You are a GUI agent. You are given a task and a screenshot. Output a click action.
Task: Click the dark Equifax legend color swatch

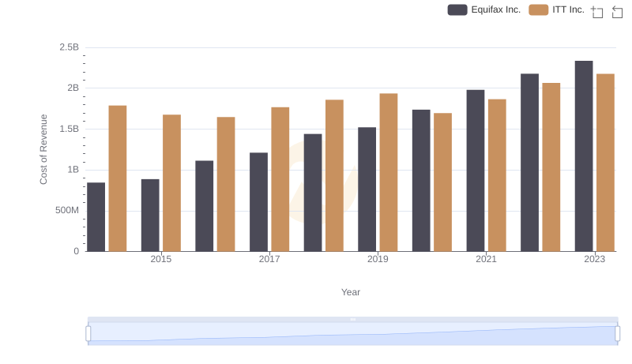tap(457, 9)
